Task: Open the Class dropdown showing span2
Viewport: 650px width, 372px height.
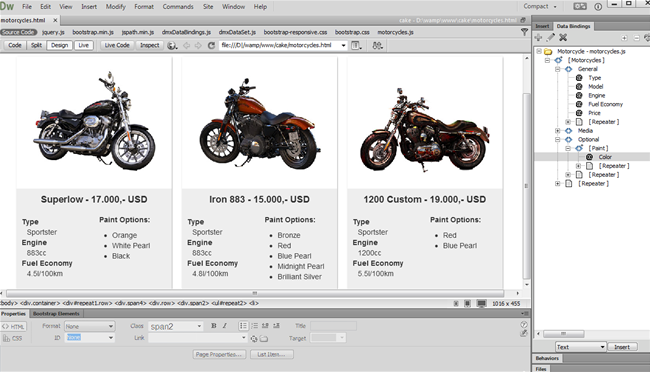Action: click(x=176, y=326)
